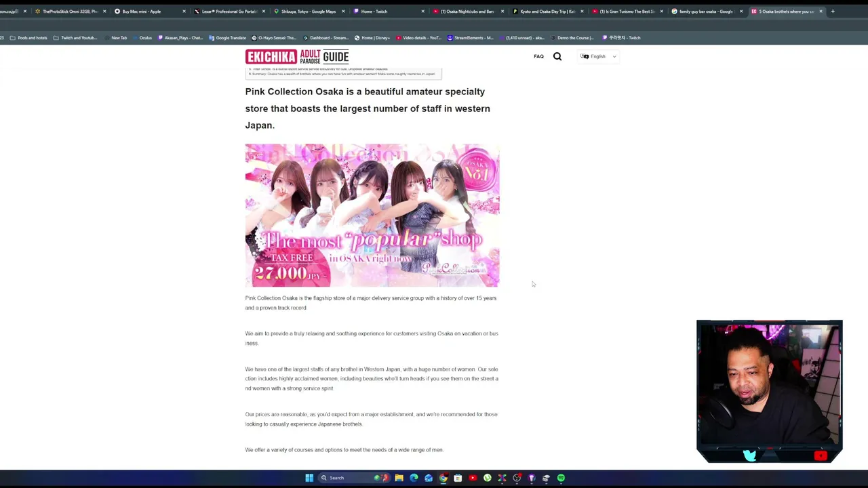
Task: Switch to 'Kyoto and Osaka Day Trip' tab
Action: pos(547,12)
